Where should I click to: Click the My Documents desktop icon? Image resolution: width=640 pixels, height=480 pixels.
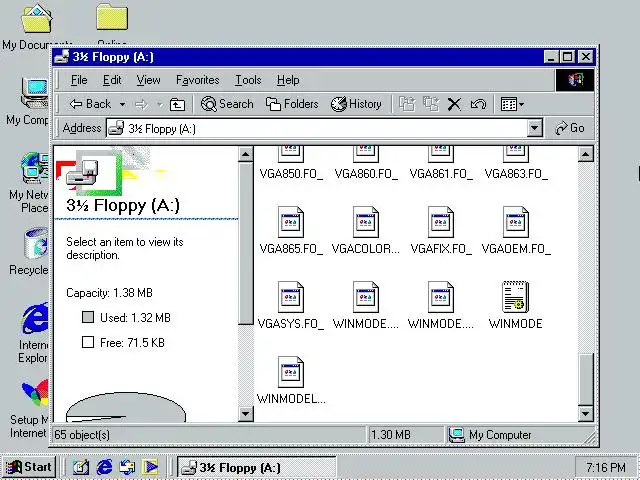click(x=37, y=19)
